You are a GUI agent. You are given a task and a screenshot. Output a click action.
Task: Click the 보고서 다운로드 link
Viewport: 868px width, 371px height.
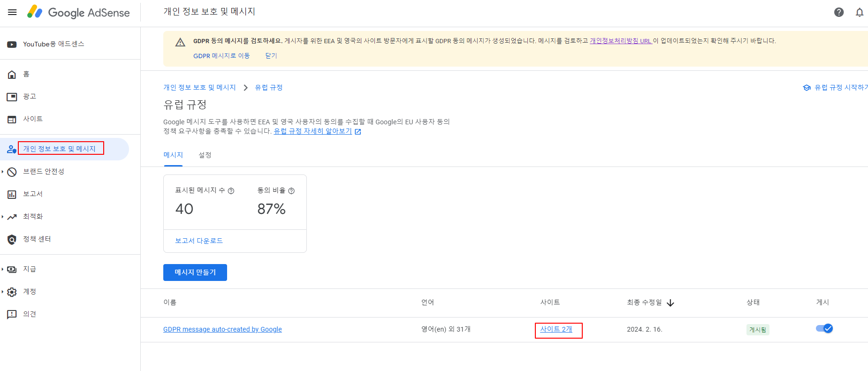[x=199, y=241]
